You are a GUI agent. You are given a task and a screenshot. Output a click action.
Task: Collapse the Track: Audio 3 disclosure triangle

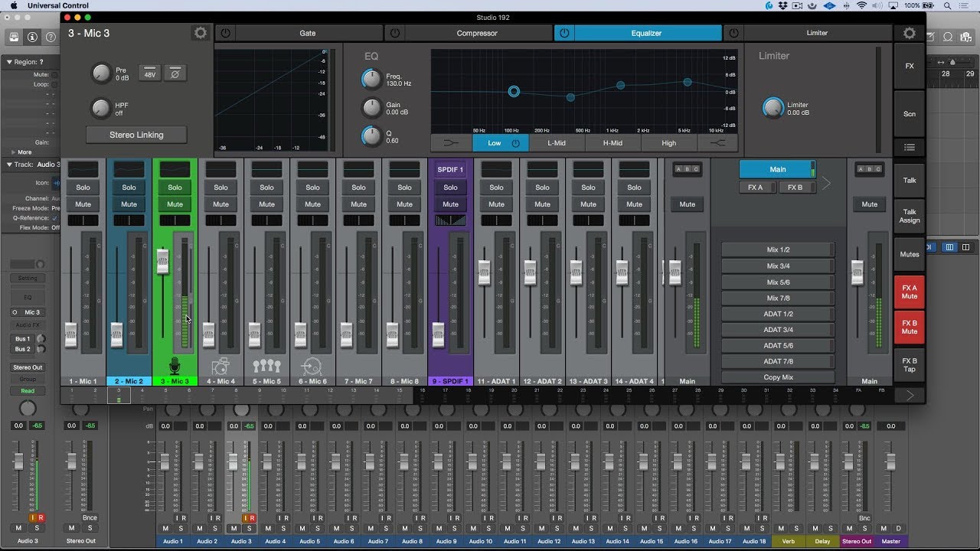[9, 165]
